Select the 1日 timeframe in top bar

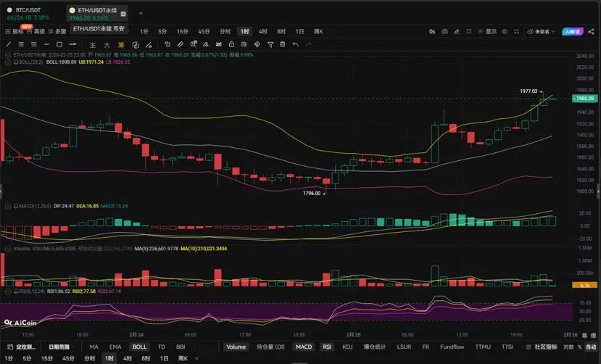coord(299,31)
